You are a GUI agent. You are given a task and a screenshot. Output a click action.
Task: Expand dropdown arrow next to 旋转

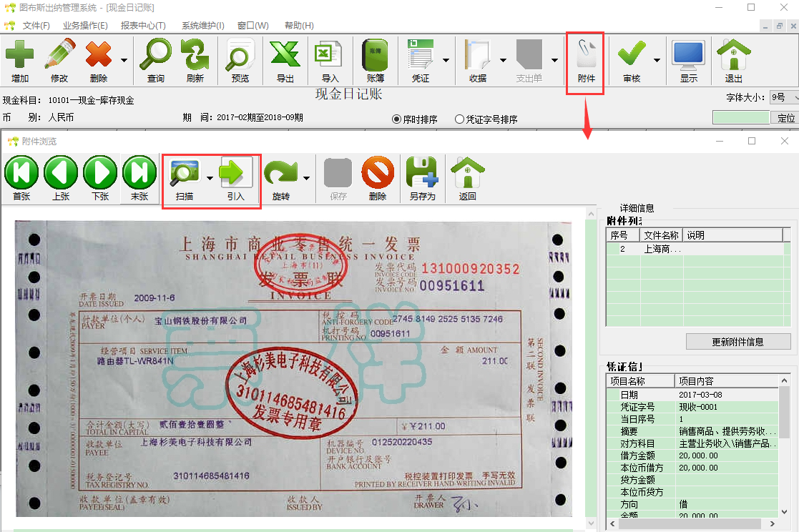coord(306,178)
